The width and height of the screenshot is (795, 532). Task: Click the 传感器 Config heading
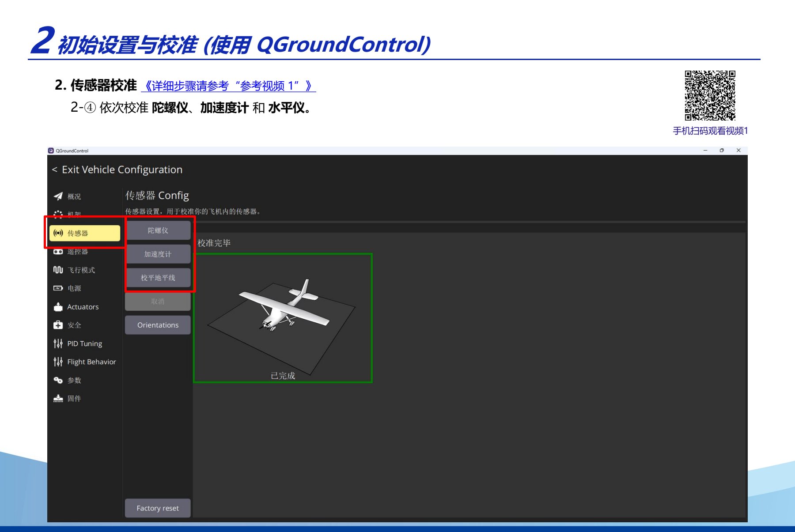[157, 195]
